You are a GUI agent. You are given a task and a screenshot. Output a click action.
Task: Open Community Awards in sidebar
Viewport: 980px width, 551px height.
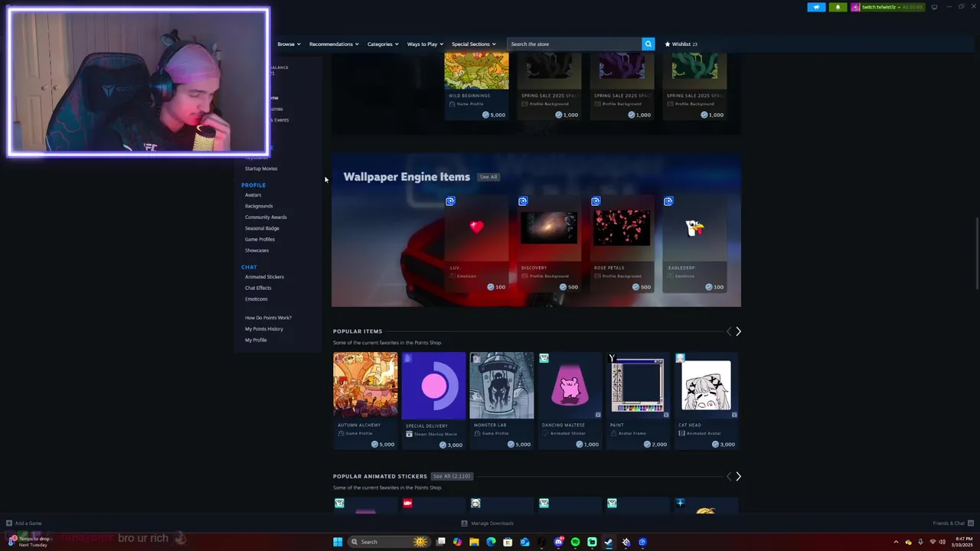(266, 217)
